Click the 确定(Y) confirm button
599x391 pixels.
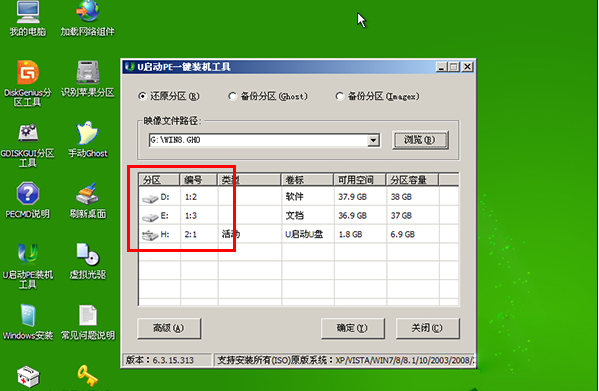point(352,328)
